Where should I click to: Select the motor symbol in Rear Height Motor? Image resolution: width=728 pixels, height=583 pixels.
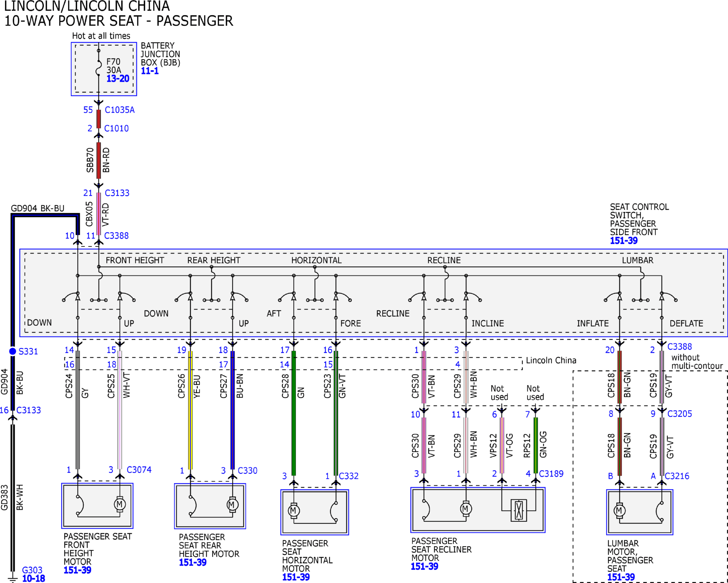click(232, 504)
